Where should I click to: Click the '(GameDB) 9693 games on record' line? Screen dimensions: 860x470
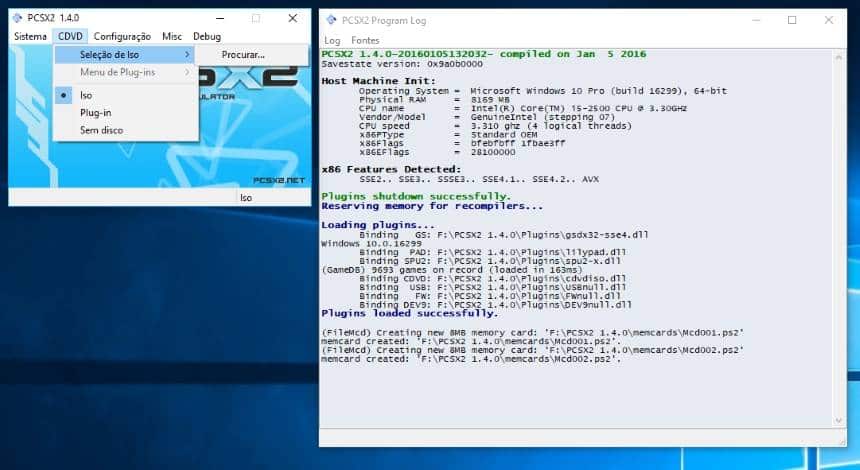[452, 270]
